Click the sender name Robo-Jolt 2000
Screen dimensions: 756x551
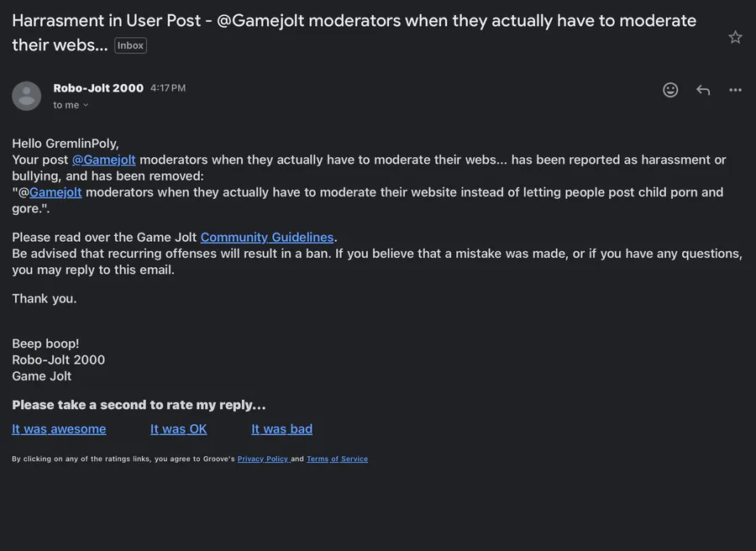[98, 88]
